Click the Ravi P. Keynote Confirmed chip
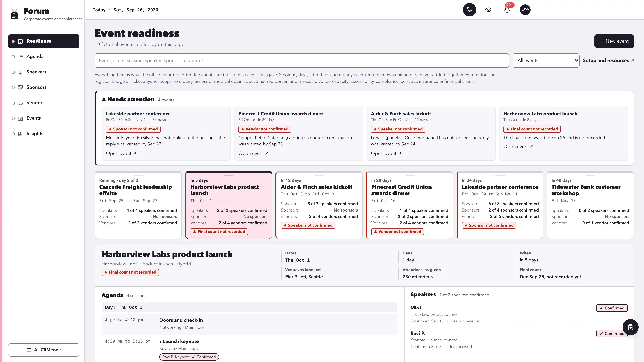 pos(189,357)
